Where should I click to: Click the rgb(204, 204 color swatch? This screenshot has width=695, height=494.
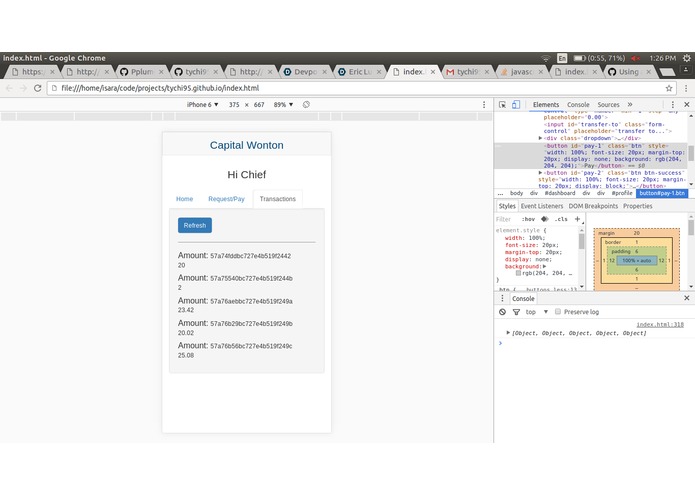[518, 273]
